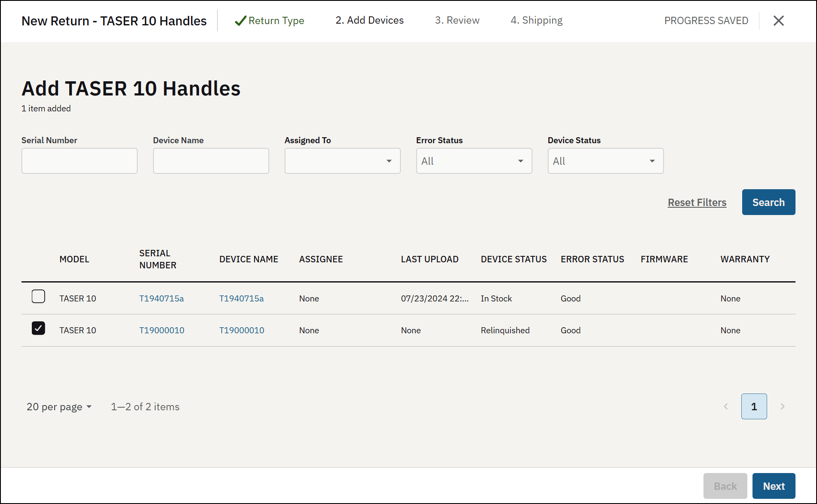Screen dimensions: 817x504
Task: Open serial number link T1940715a
Action: click(161, 298)
